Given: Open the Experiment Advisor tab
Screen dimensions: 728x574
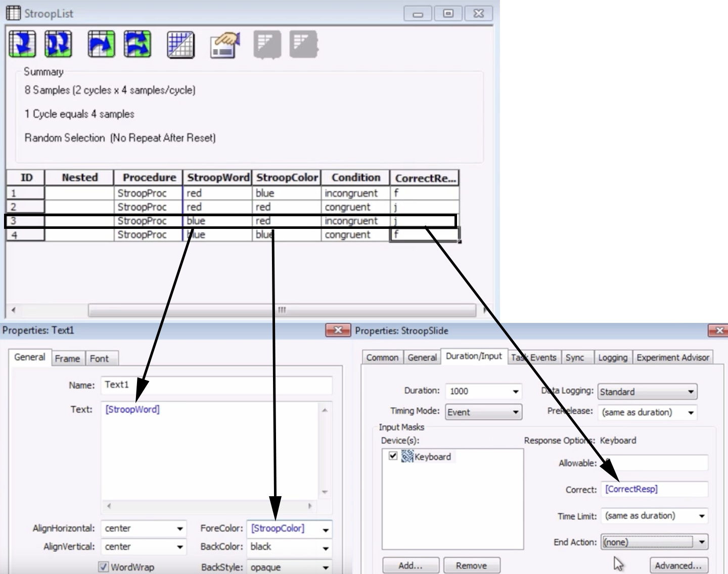Looking at the screenshot, I should [x=673, y=357].
